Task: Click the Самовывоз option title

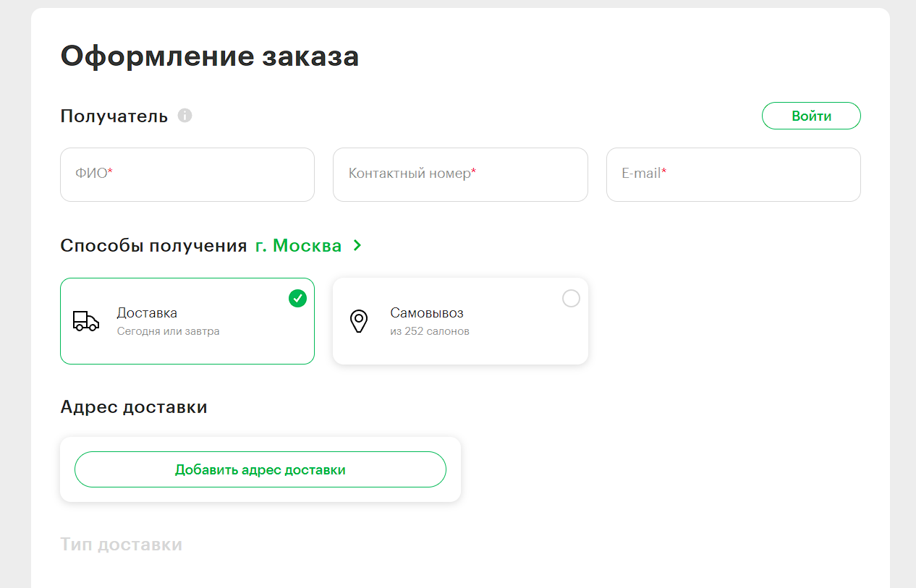Action: [427, 313]
